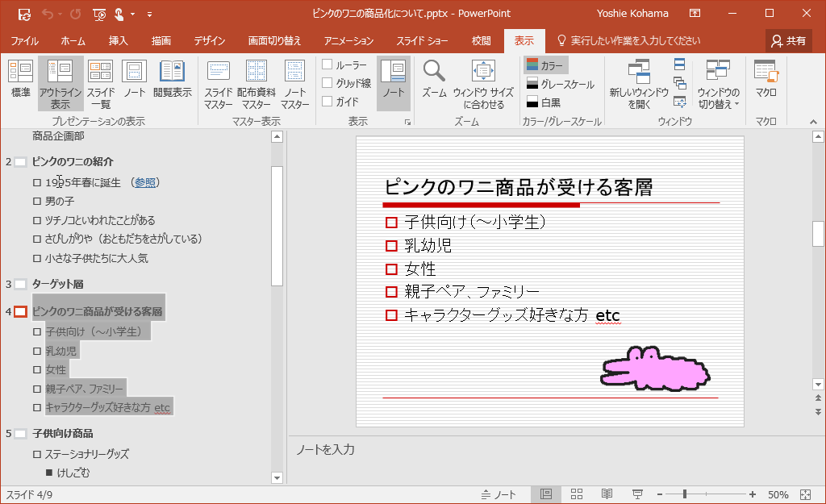Open Quick Access Toolbar customize dropdown
The image size is (826, 504).
[x=150, y=14]
